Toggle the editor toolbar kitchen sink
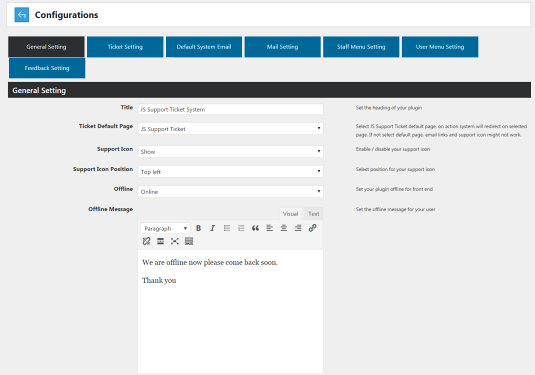Viewport: 535px width, 375px height. 189,241
